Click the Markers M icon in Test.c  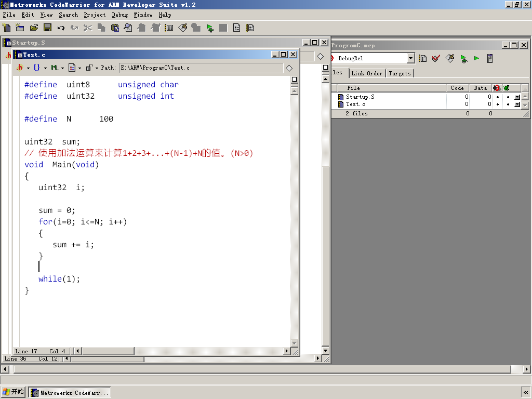click(x=54, y=68)
